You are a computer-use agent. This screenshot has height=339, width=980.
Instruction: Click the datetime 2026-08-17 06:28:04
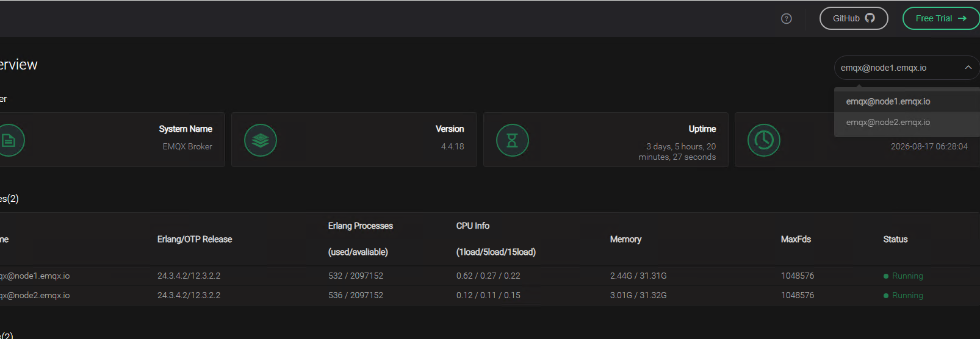tap(929, 146)
